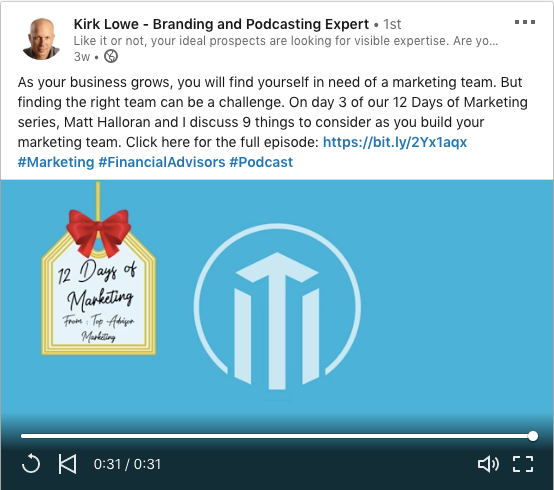This screenshot has height=490, width=554.
Task: Click the red bow on the gift tag
Action: pos(99,232)
